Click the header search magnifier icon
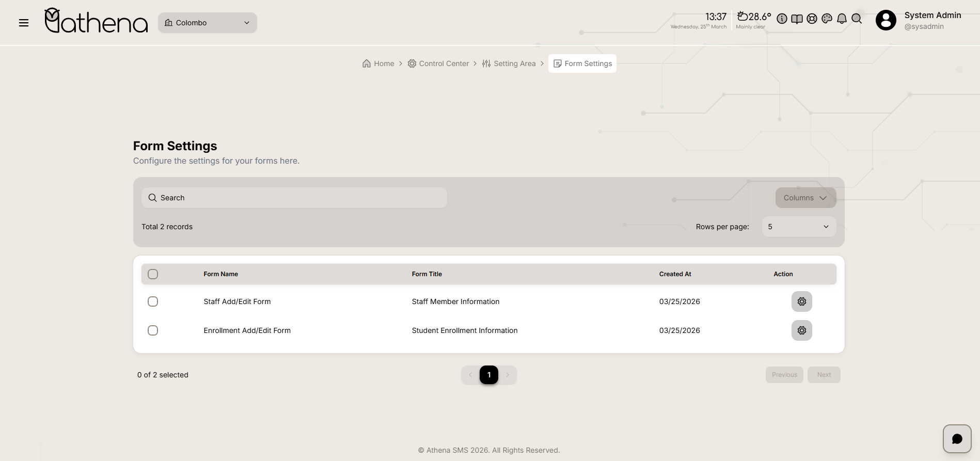Viewport: 980px width, 461px height. tap(857, 19)
